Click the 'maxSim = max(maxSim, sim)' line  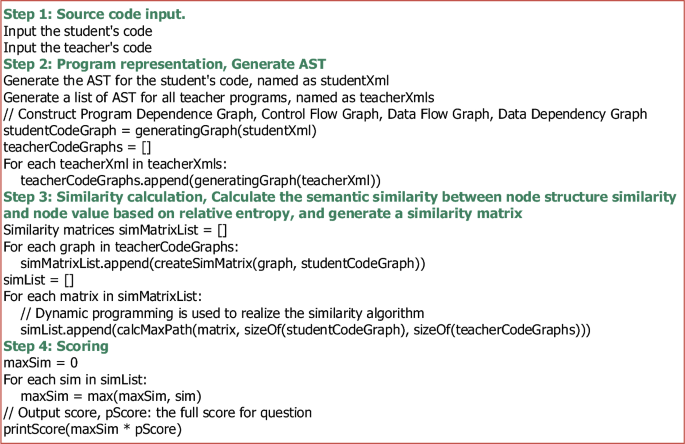111,396
